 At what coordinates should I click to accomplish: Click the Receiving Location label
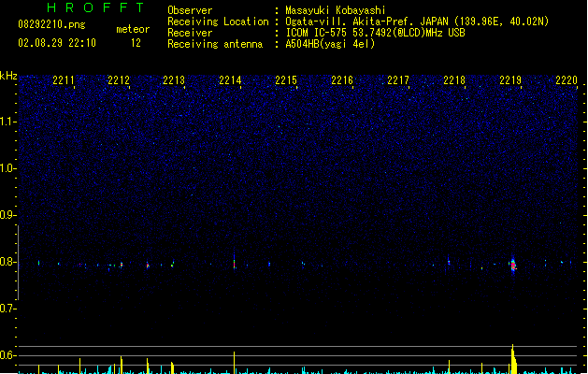[x=218, y=22]
